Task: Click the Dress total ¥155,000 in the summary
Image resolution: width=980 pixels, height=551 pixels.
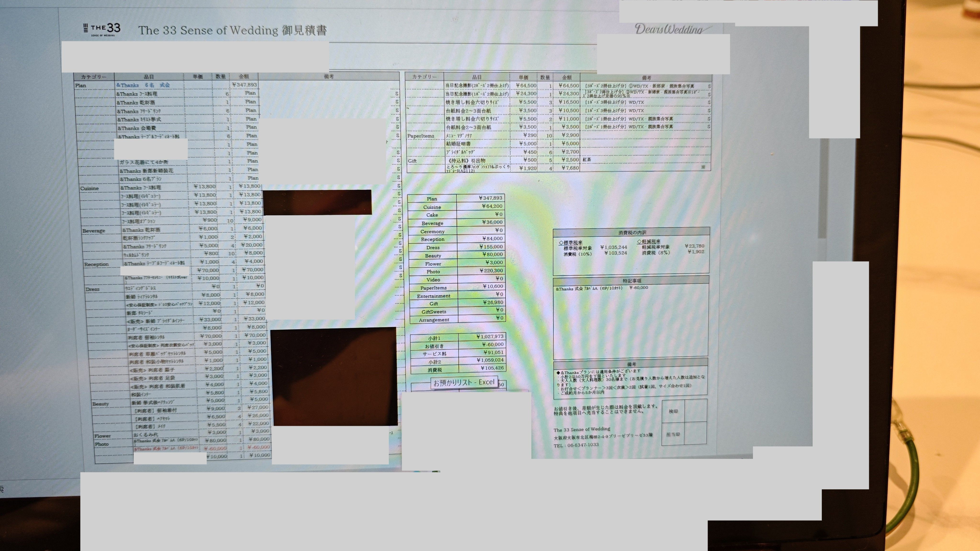Action: (491, 246)
